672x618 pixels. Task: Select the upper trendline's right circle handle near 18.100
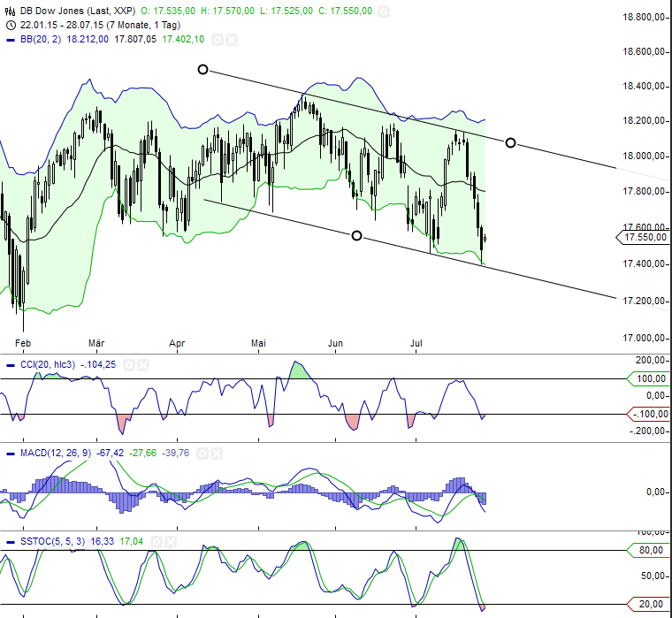[x=510, y=142]
